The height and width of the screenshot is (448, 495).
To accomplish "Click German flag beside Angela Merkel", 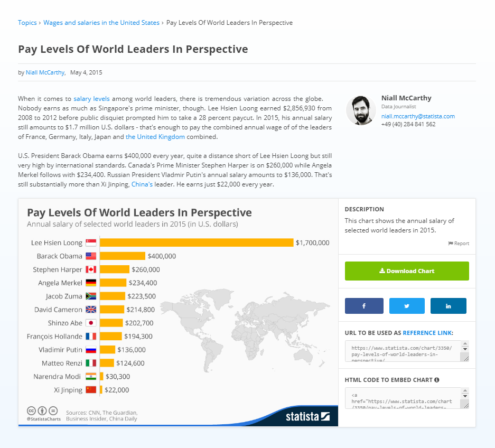I will point(91,283).
